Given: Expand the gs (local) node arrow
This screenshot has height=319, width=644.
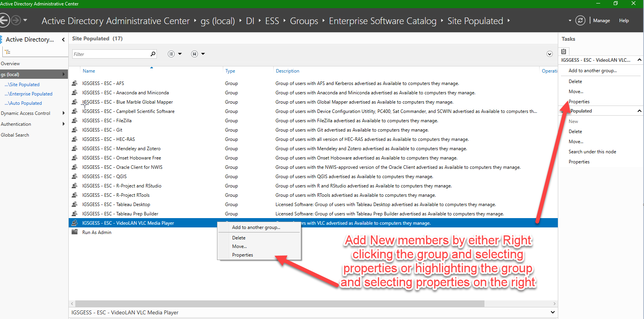Looking at the screenshot, I should click(x=64, y=75).
